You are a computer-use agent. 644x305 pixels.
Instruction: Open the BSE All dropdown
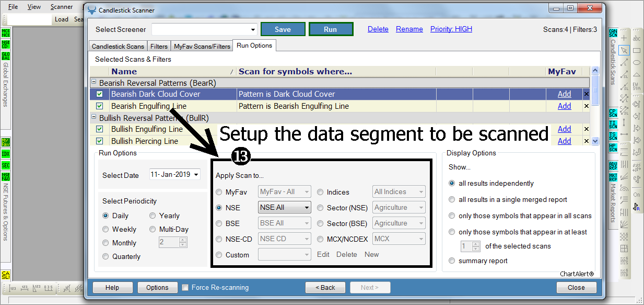[285, 223]
